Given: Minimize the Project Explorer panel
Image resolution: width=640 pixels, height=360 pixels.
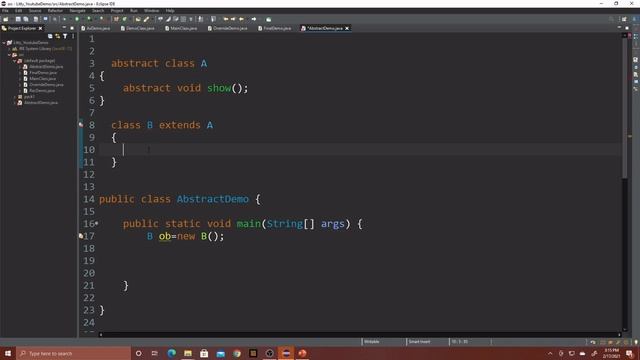Looking at the screenshot, I should (64, 28).
